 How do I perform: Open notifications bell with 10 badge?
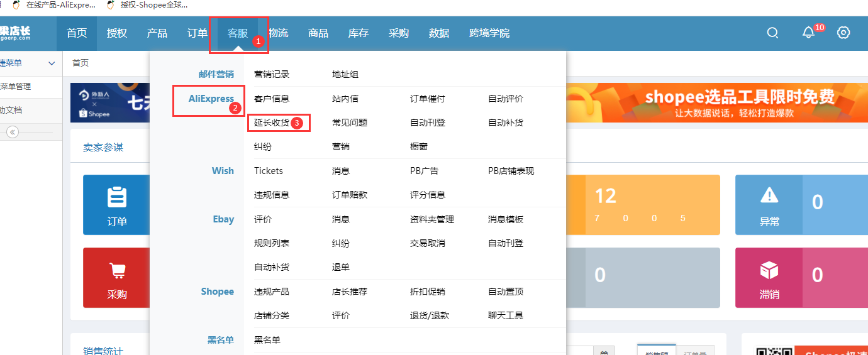point(809,33)
